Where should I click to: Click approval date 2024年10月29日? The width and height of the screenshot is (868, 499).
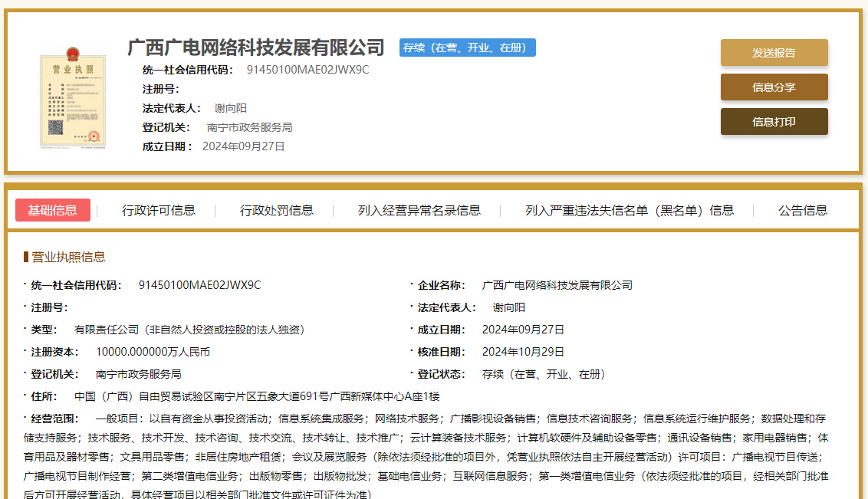523,352
